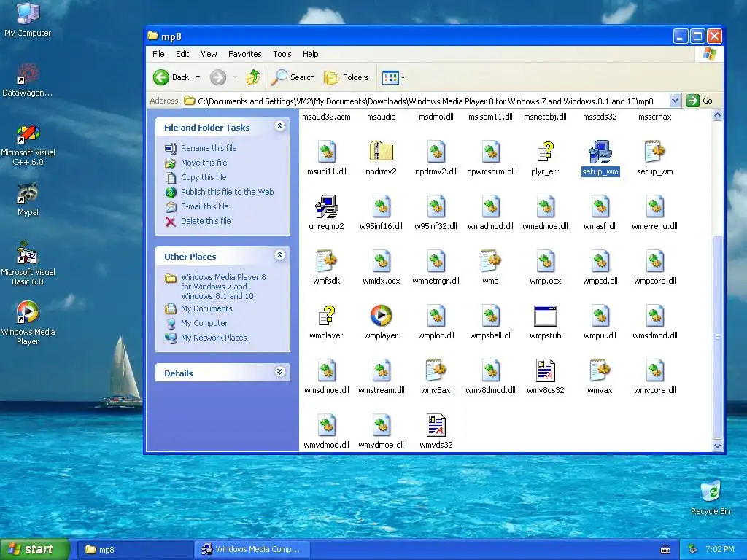Image resolution: width=747 pixels, height=560 pixels.
Task: Select the My Computer desktop icon
Action: click(x=28, y=20)
